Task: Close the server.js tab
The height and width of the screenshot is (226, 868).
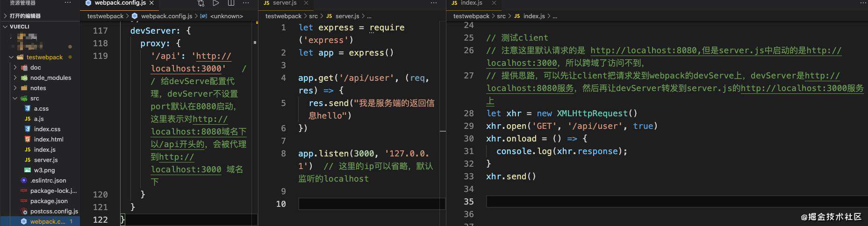Action: point(306,3)
